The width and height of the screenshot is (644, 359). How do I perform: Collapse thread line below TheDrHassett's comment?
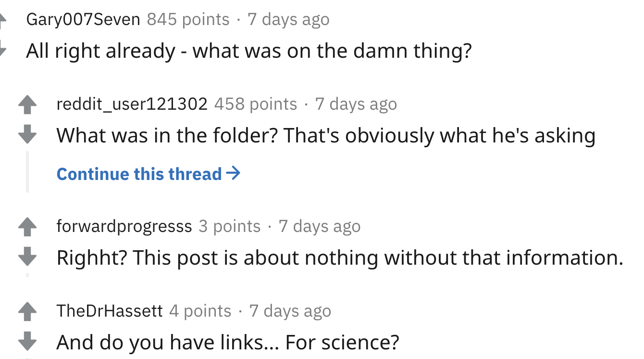point(27,358)
